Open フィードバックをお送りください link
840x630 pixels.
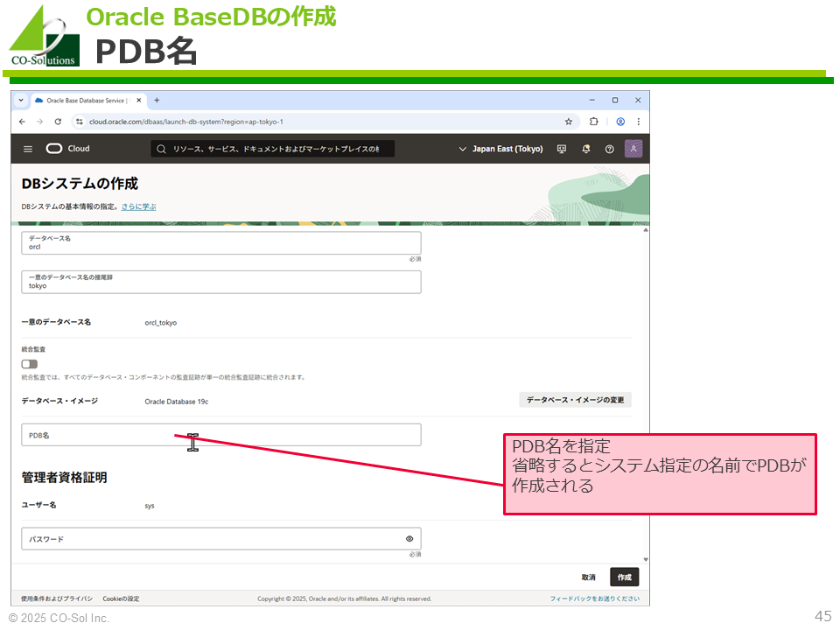click(595, 598)
